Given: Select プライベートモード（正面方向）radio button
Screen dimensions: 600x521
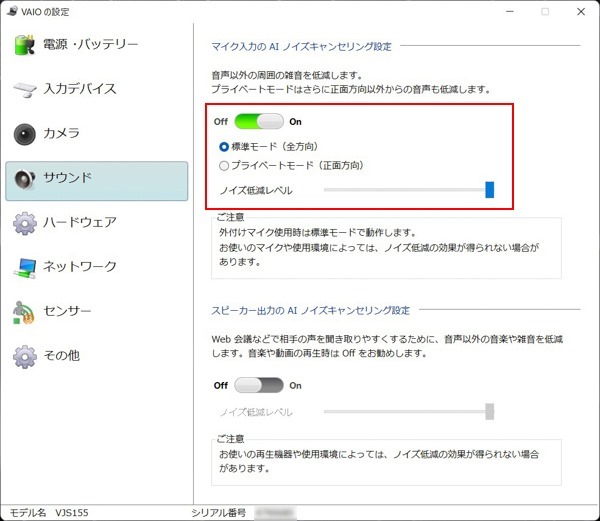Looking at the screenshot, I should 224,166.
